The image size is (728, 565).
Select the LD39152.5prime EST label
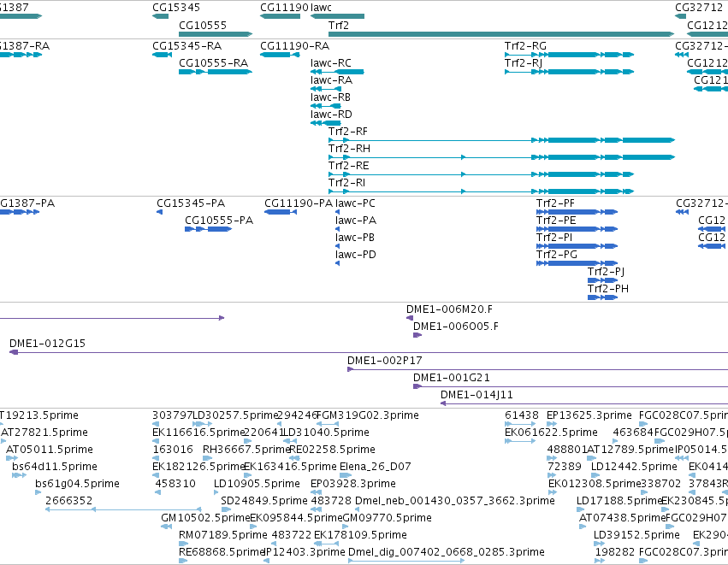tap(636, 535)
